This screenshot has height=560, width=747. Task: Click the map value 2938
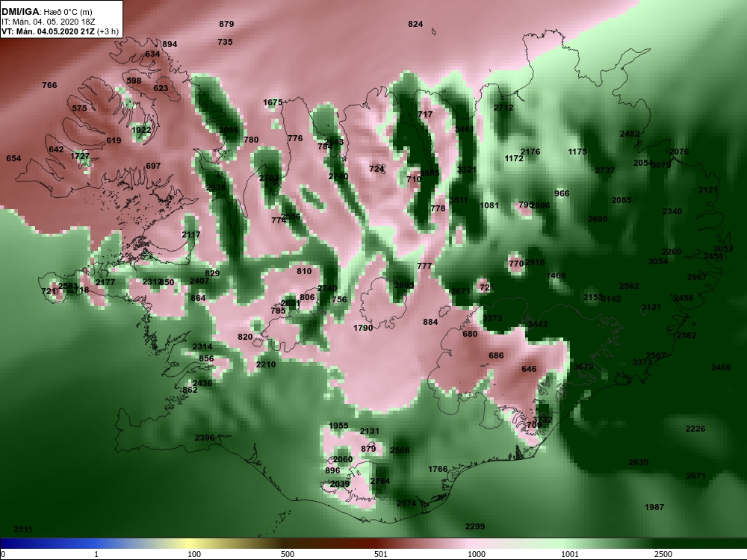pos(216,187)
